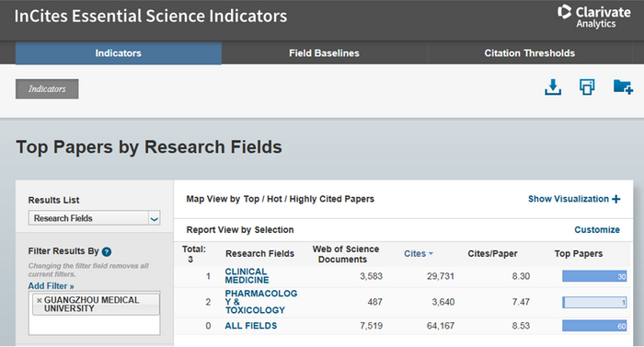Click the grey Indicators breadcrumb button
Image resolution: width=644 pixels, height=347 pixels.
47,88
